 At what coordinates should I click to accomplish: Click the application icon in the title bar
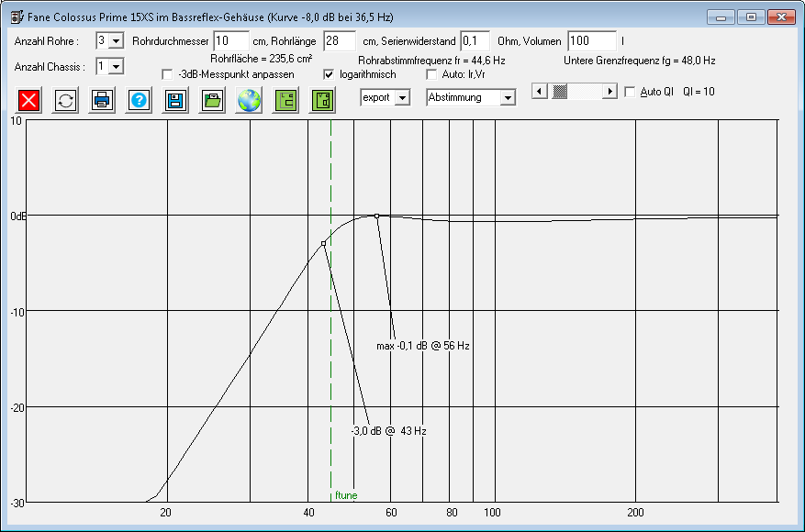[17, 17]
